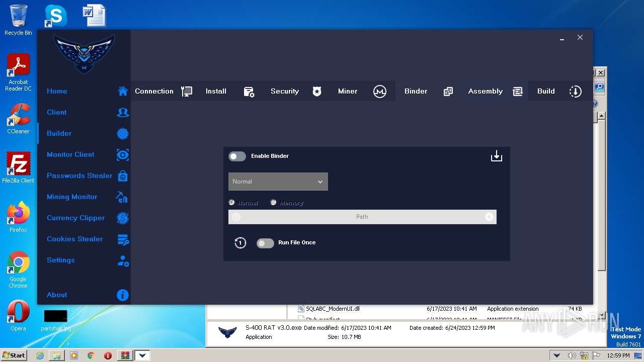644x362 pixels.
Task: Click Action Center flag tray icon
Action: [x=596, y=355]
